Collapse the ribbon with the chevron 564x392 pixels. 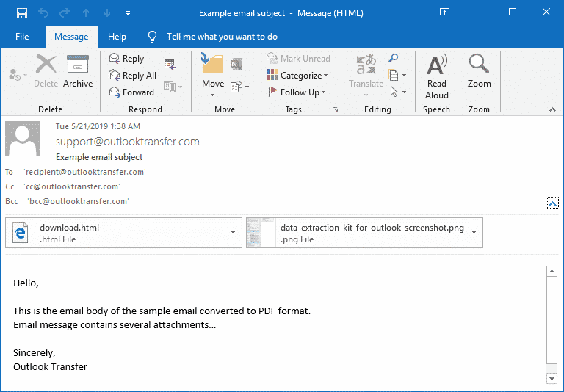click(x=552, y=109)
